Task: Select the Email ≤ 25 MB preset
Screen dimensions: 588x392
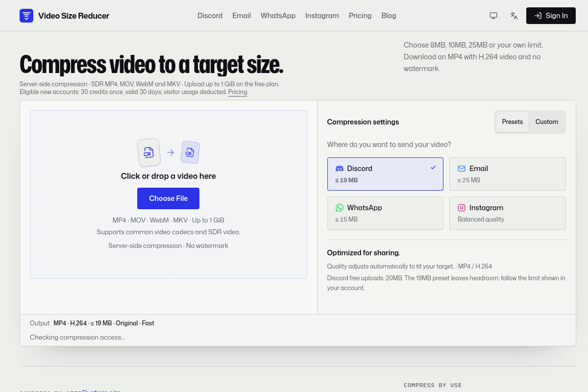Action: click(508, 174)
